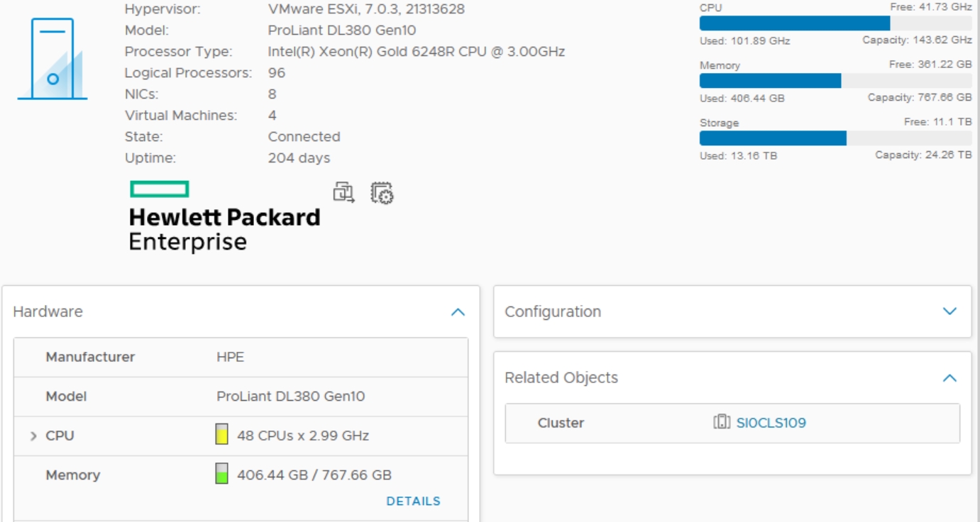Collapse the Related Objects panel
Screen dimensions: 980x522
pyautogui.click(x=949, y=378)
